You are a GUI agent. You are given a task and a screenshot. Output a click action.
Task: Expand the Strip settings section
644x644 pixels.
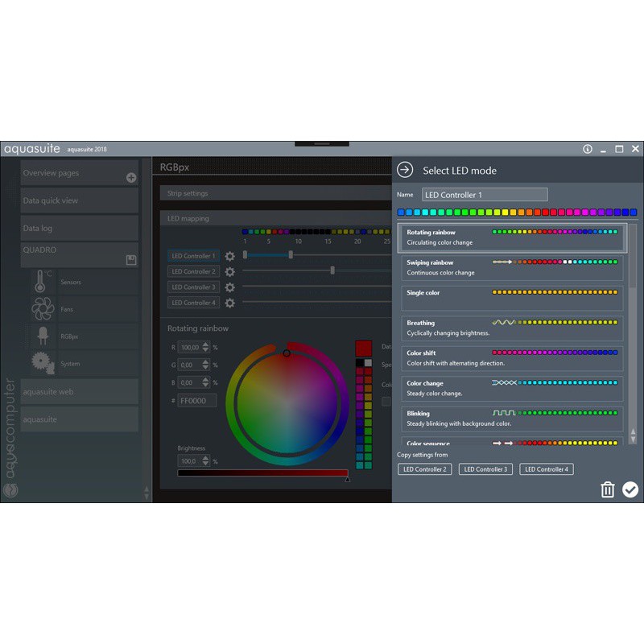pos(274,194)
